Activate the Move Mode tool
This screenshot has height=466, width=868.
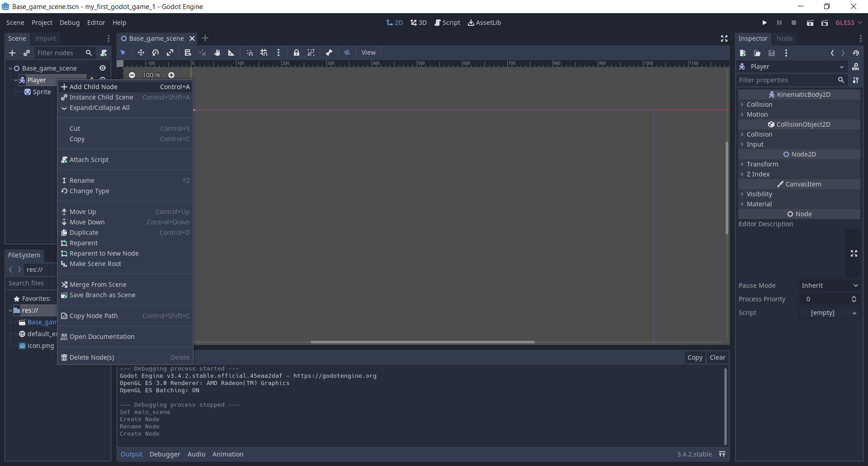[141, 52]
